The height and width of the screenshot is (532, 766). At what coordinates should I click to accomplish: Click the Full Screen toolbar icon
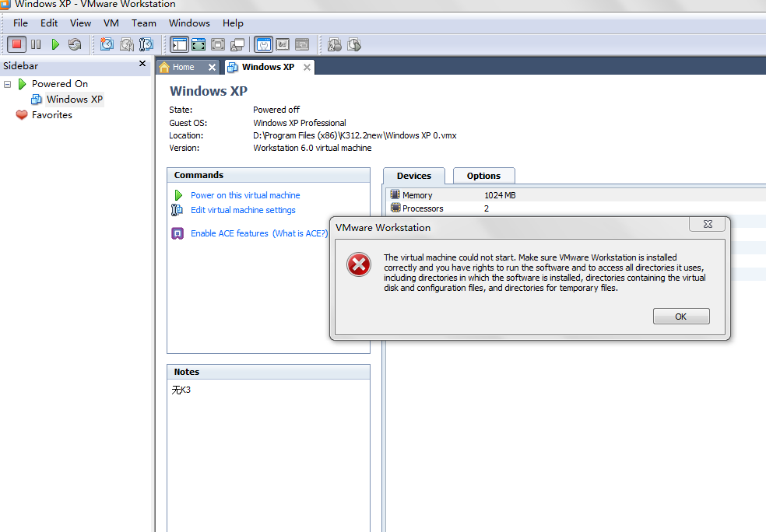pos(218,44)
